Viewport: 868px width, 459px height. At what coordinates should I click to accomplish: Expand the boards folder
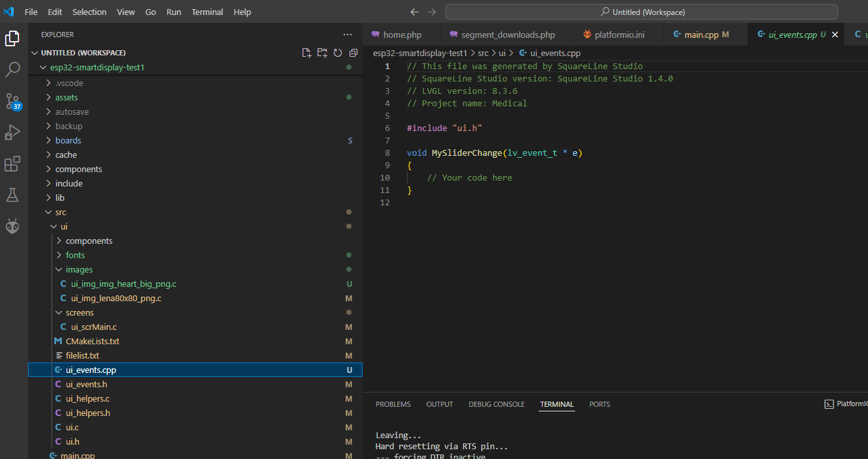tap(195, 140)
